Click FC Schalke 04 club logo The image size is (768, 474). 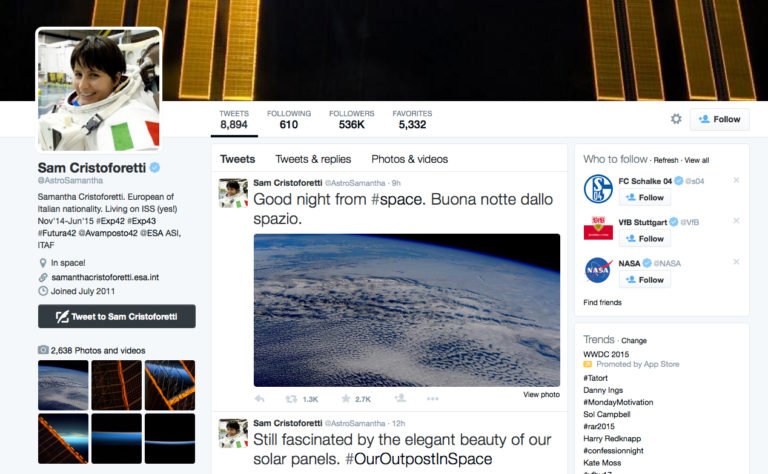(x=598, y=189)
